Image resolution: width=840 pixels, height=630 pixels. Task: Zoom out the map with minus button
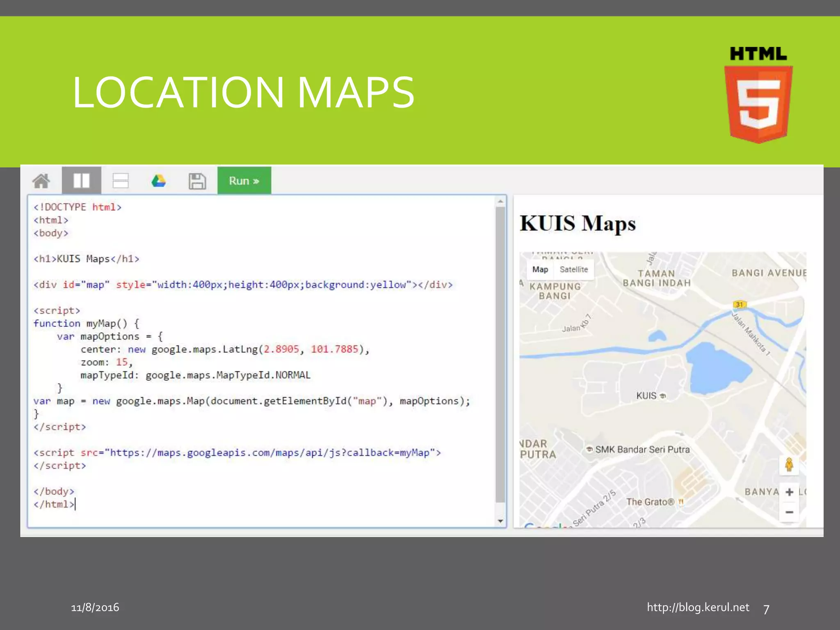coord(789,512)
